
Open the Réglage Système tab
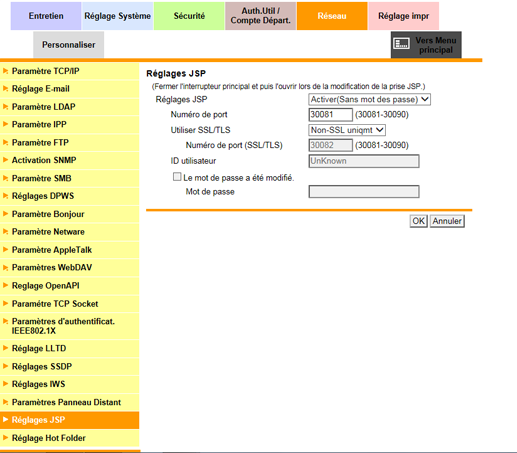point(117,16)
